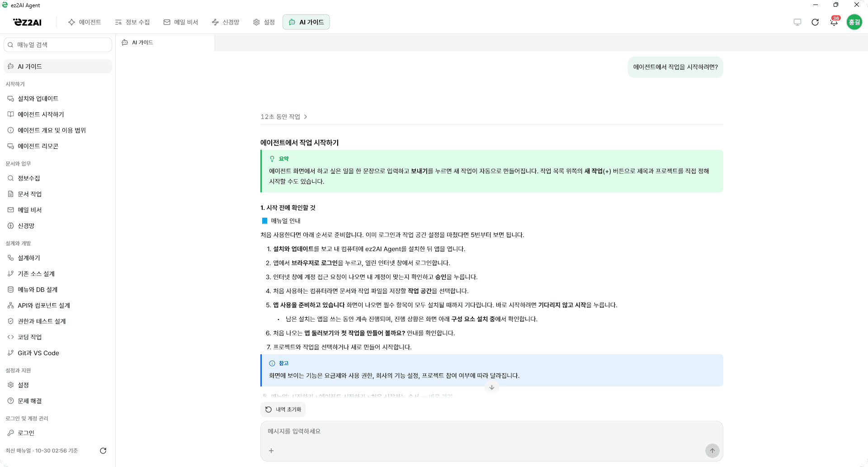Go to the 신경망 top tab
This screenshot has width=868, height=467.
(x=226, y=22)
